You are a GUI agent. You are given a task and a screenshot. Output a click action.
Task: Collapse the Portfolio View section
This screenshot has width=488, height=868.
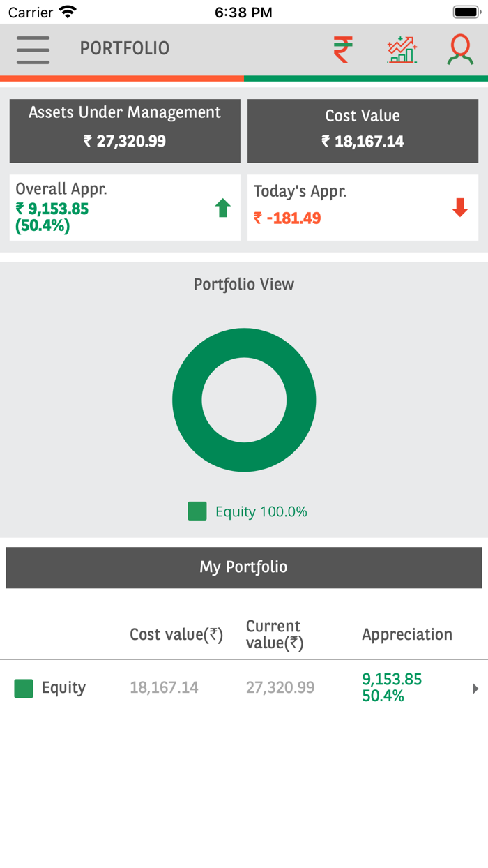pyautogui.click(x=244, y=284)
